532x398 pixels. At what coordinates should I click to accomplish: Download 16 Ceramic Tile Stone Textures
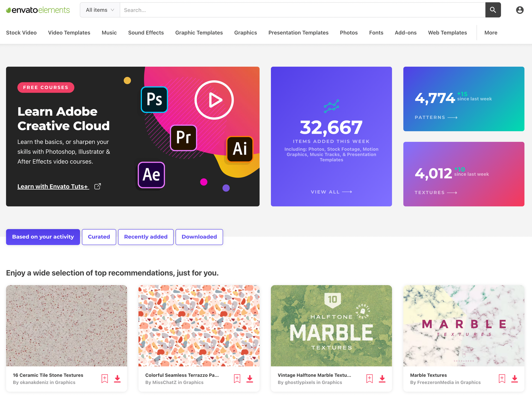coord(117,378)
